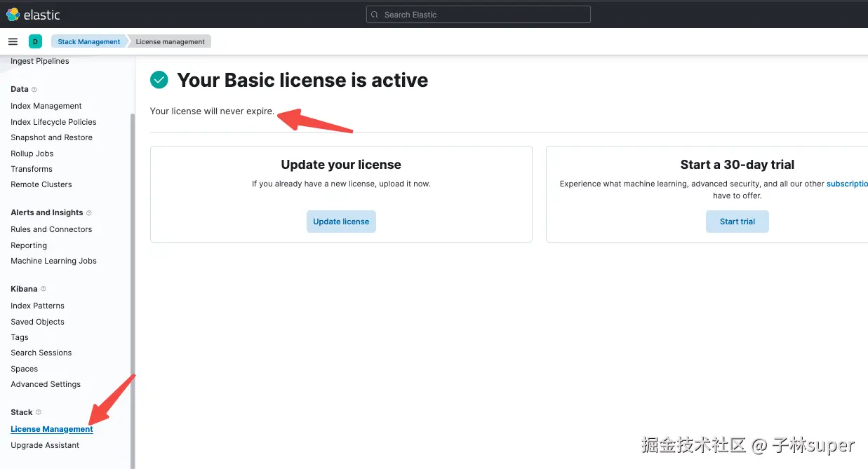
Task: Open Upgrade Assistant
Action: point(45,445)
